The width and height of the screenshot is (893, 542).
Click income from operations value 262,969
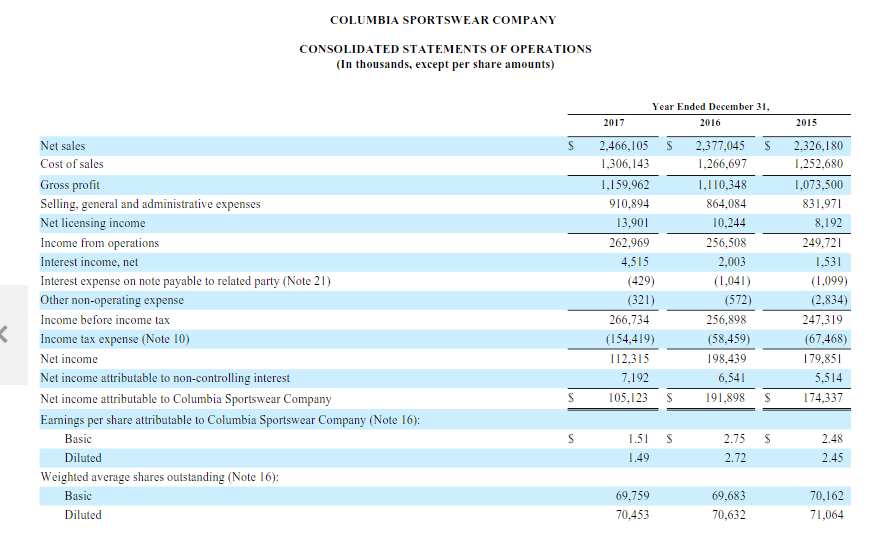pyautogui.click(x=629, y=243)
